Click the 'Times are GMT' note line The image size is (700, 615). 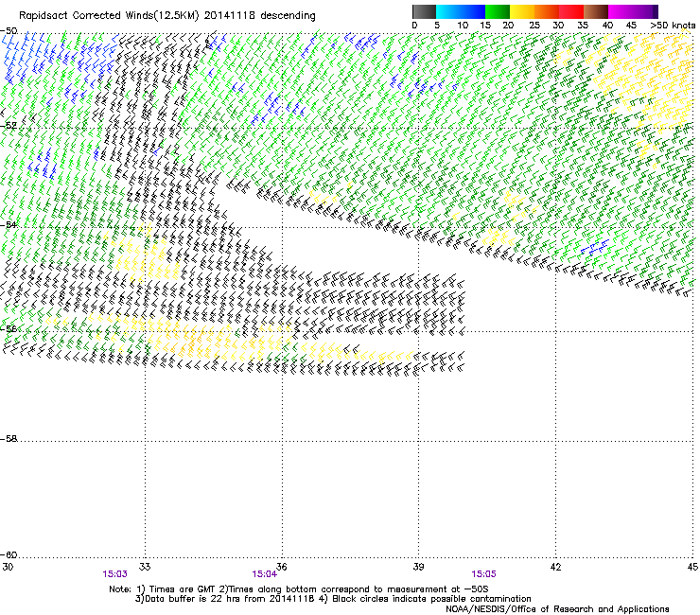click(299, 589)
